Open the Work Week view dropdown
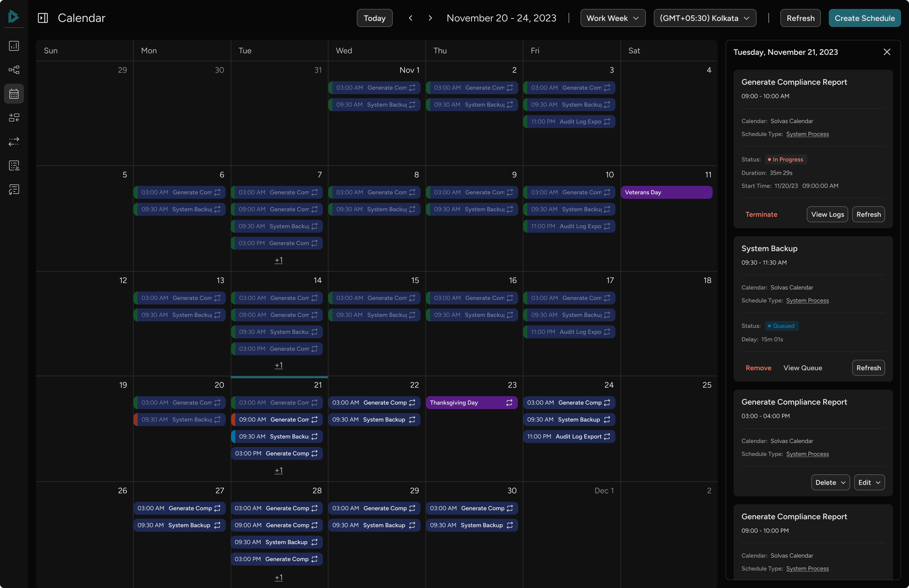The height and width of the screenshot is (588, 909). click(612, 18)
